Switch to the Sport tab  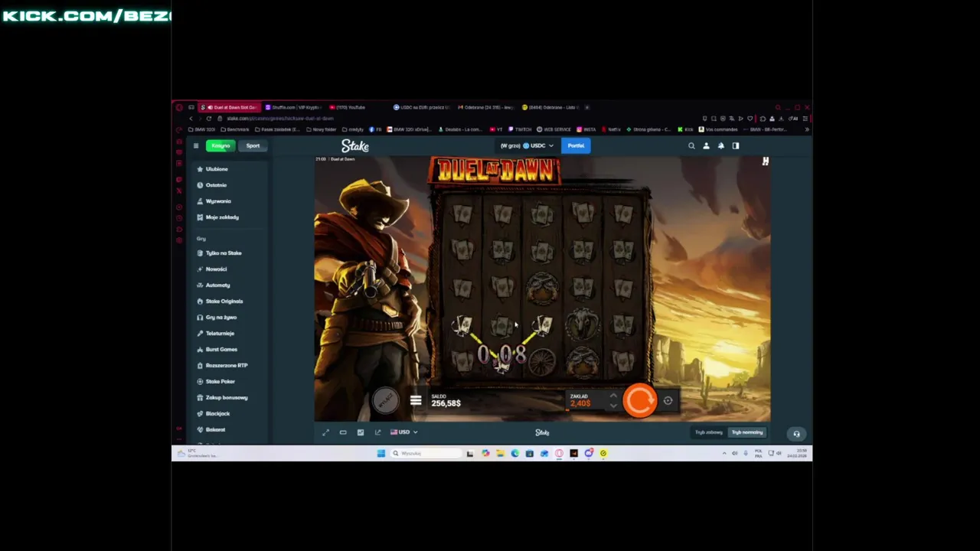[253, 145]
